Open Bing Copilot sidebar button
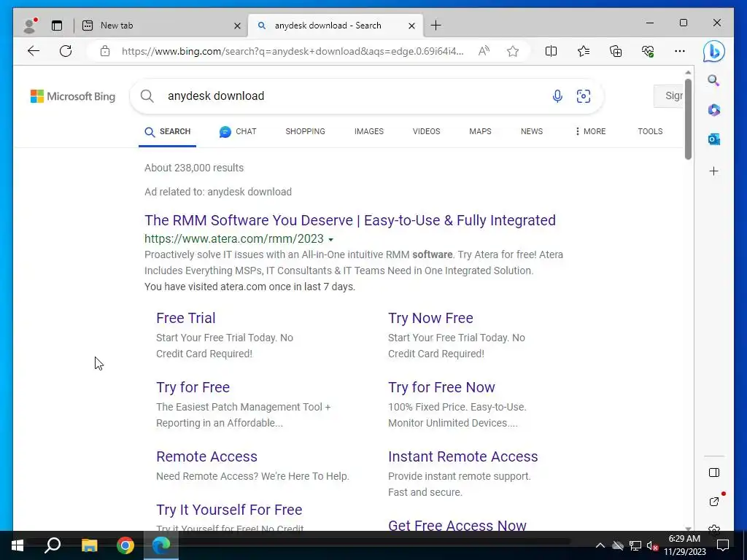Viewport: 747px width, 560px height. click(713, 52)
